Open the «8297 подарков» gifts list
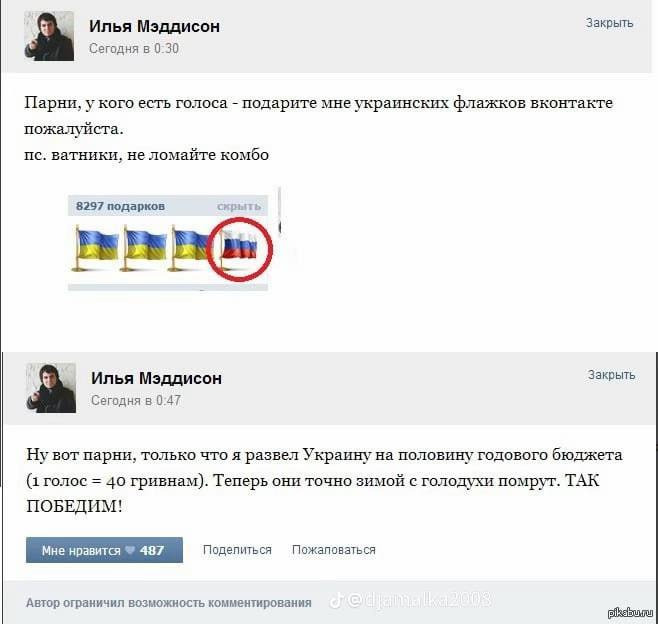Image resolution: width=658 pixels, height=624 pixels. coord(120,206)
